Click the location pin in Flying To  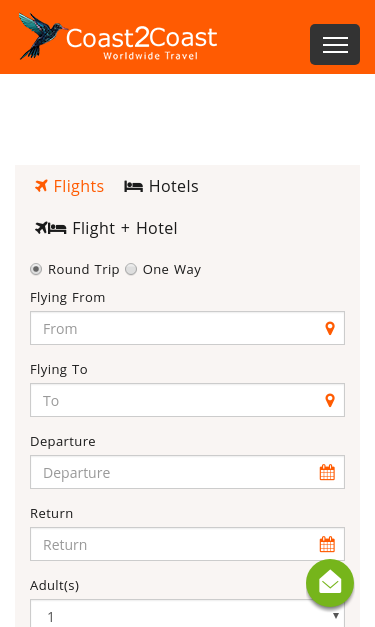(x=330, y=400)
